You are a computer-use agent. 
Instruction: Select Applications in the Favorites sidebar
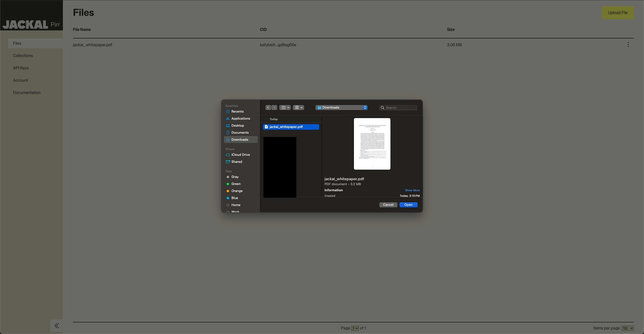(x=241, y=119)
